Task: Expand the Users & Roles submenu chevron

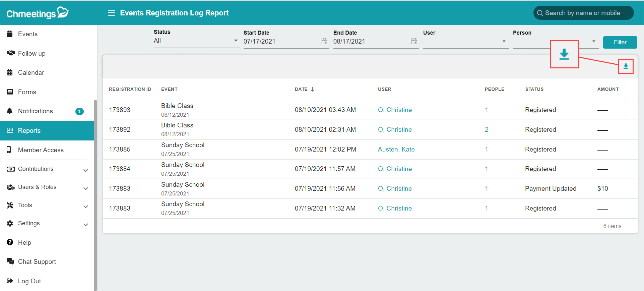Action: (x=86, y=188)
